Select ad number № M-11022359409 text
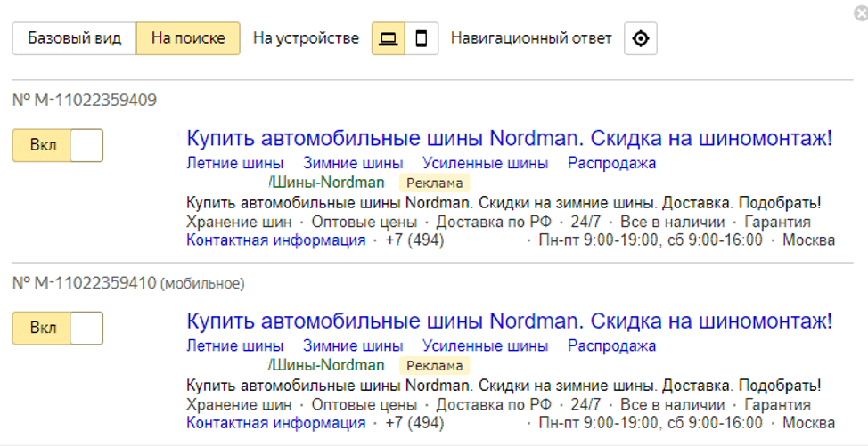 coord(84,100)
